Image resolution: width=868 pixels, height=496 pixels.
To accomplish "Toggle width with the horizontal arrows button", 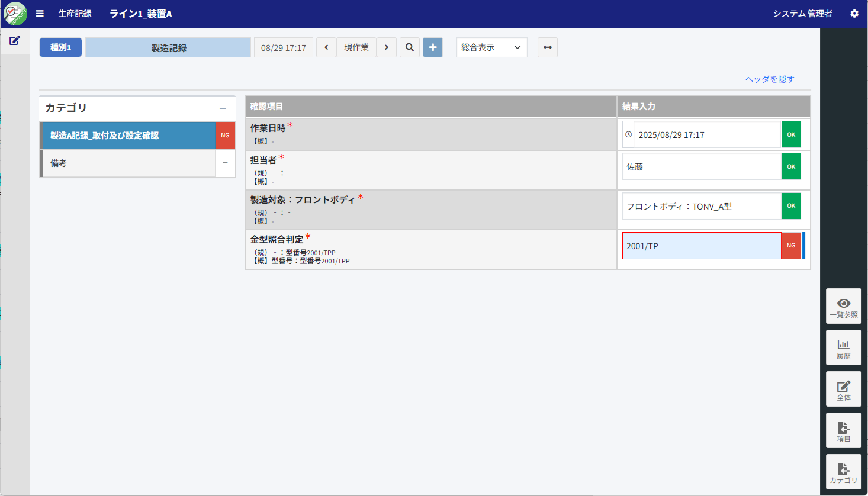I will point(547,47).
